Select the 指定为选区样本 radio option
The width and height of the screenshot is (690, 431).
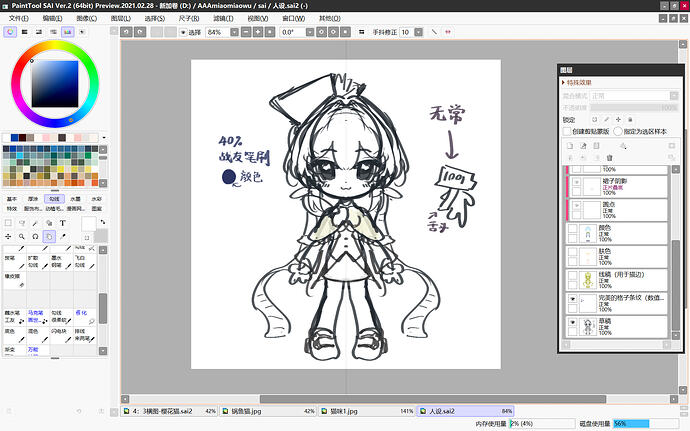618,131
